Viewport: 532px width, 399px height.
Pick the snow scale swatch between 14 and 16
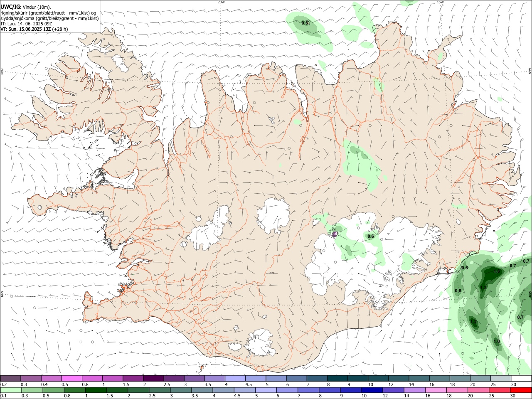(419, 379)
